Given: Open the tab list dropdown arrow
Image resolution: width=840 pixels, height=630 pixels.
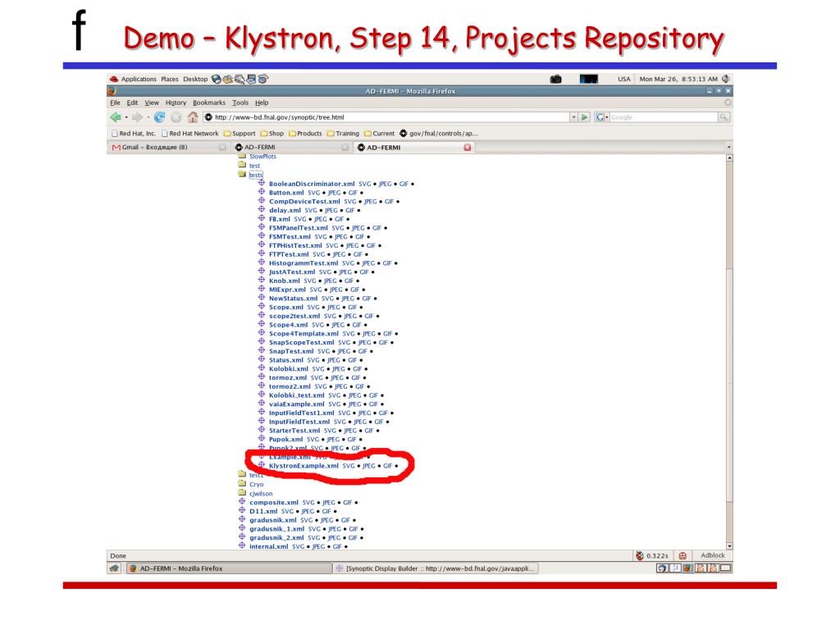Looking at the screenshot, I should point(728,148).
